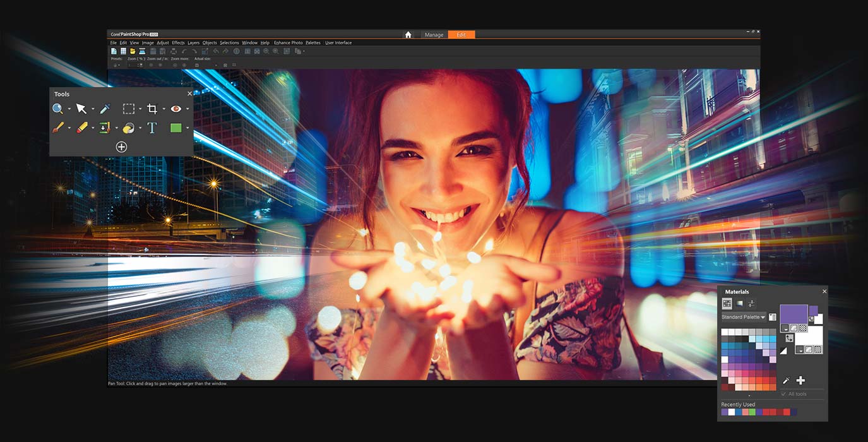Click the plus button in the Tools palette
868x442 pixels.
tap(122, 146)
